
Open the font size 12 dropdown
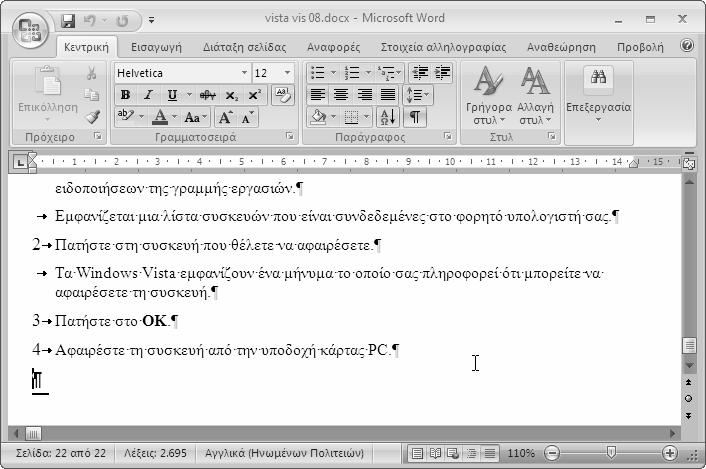tap(287, 73)
